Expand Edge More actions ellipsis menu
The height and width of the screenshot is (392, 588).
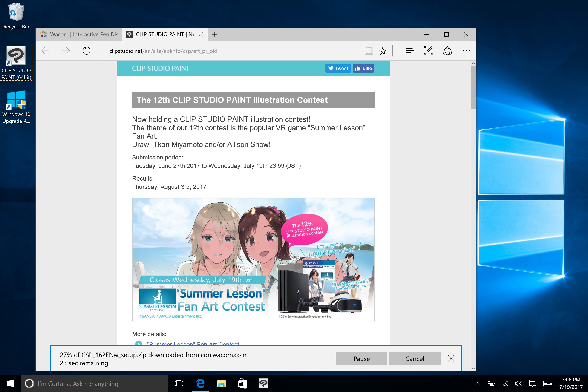coord(466,51)
